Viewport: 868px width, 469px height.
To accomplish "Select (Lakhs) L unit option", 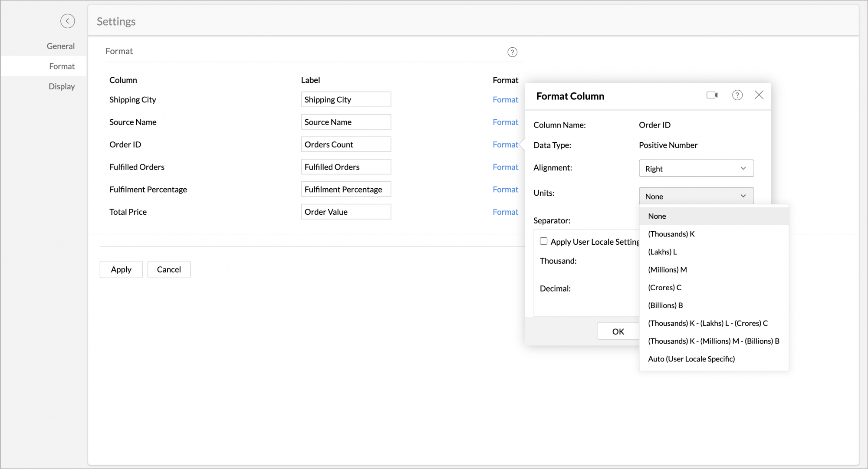I will click(662, 252).
